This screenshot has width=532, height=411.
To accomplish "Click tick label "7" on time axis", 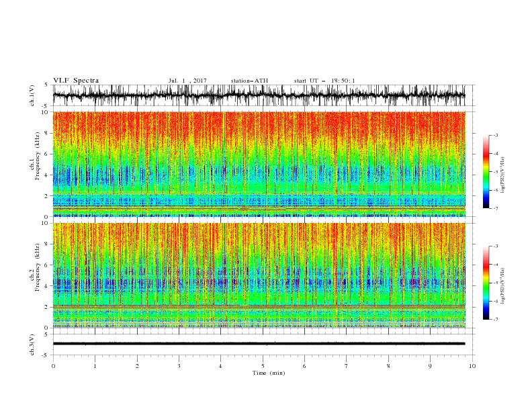I will tap(347, 366).
